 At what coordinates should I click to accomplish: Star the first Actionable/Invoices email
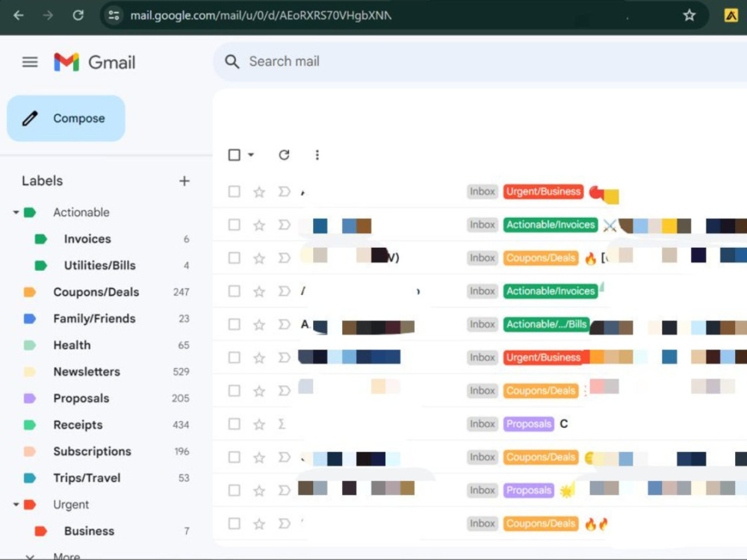pyautogui.click(x=259, y=225)
